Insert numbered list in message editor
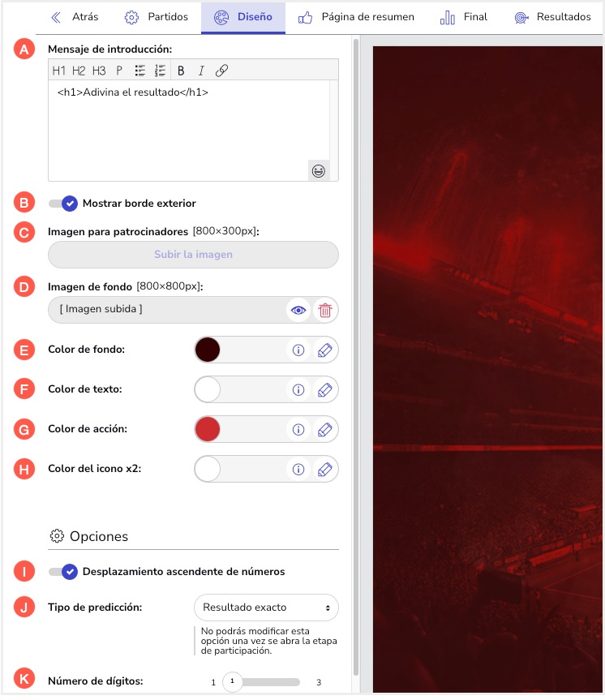The image size is (605, 700). [160, 71]
